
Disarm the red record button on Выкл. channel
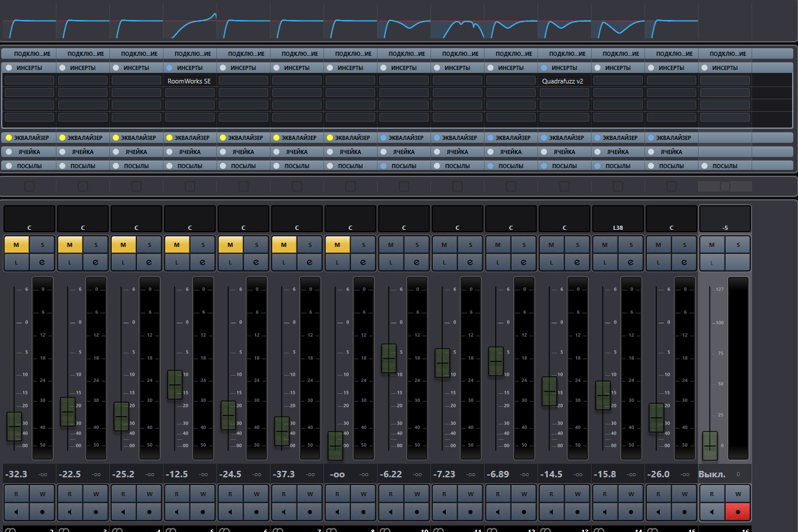point(738,512)
